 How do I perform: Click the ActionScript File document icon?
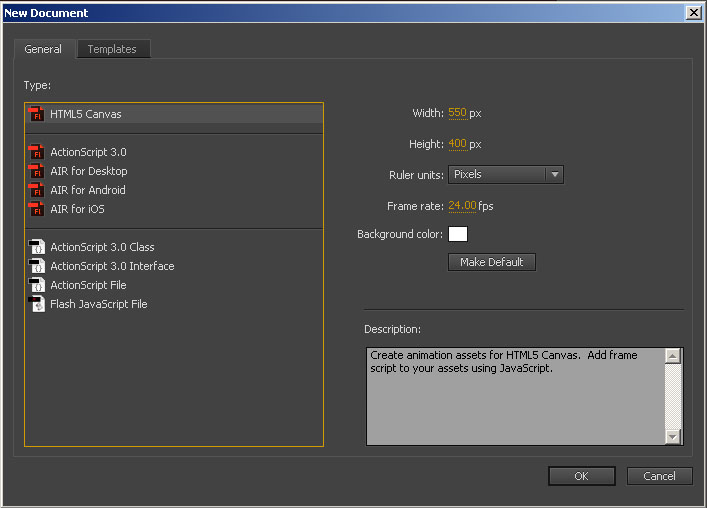pos(37,285)
